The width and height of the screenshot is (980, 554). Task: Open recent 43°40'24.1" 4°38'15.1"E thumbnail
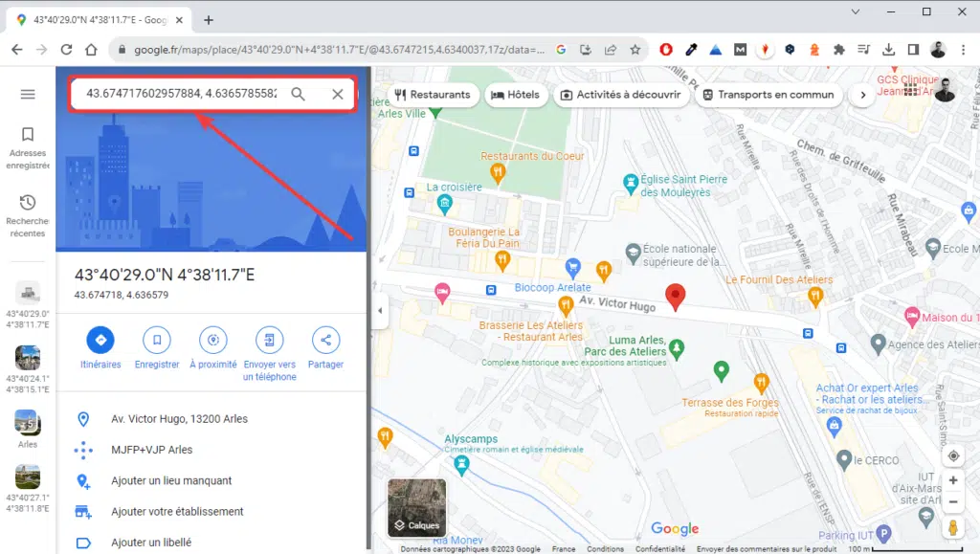tap(28, 358)
